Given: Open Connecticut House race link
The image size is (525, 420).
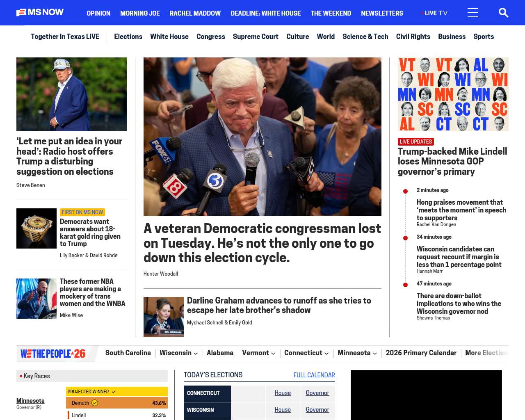Looking at the screenshot, I should coord(283,393).
